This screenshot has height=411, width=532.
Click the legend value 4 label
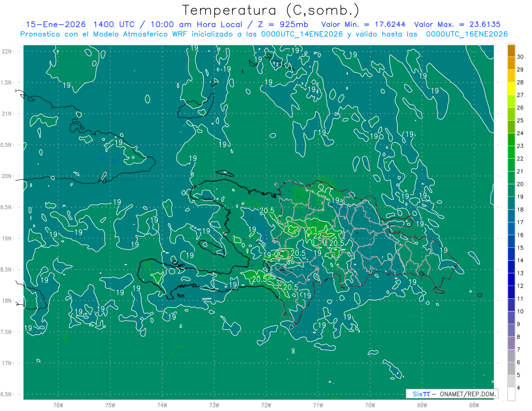point(520,388)
